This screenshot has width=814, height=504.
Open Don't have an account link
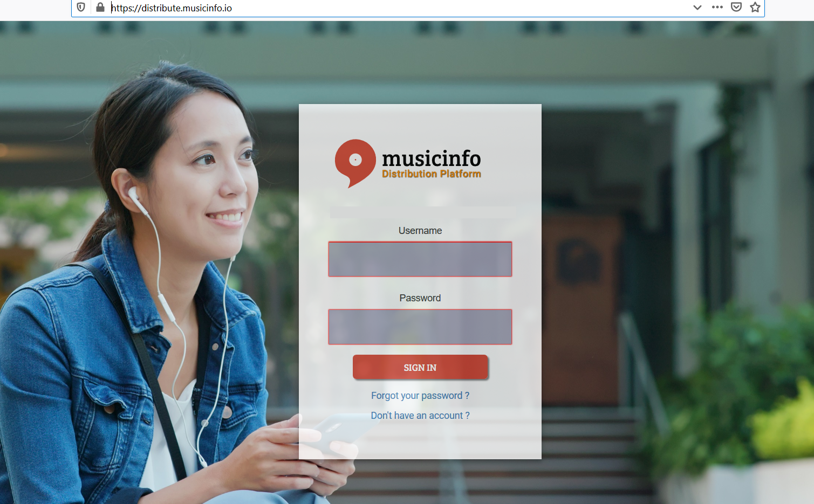click(420, 416)
